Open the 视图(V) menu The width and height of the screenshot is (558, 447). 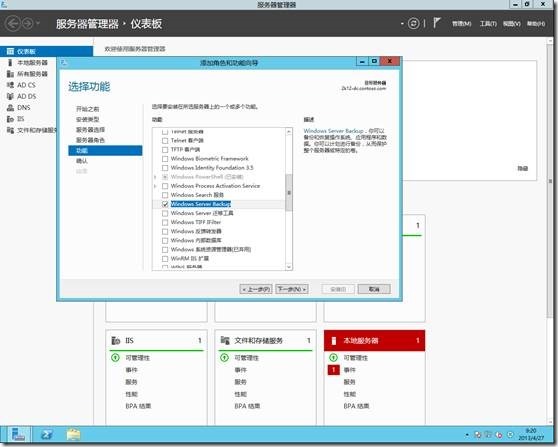(x=512, y=23)
